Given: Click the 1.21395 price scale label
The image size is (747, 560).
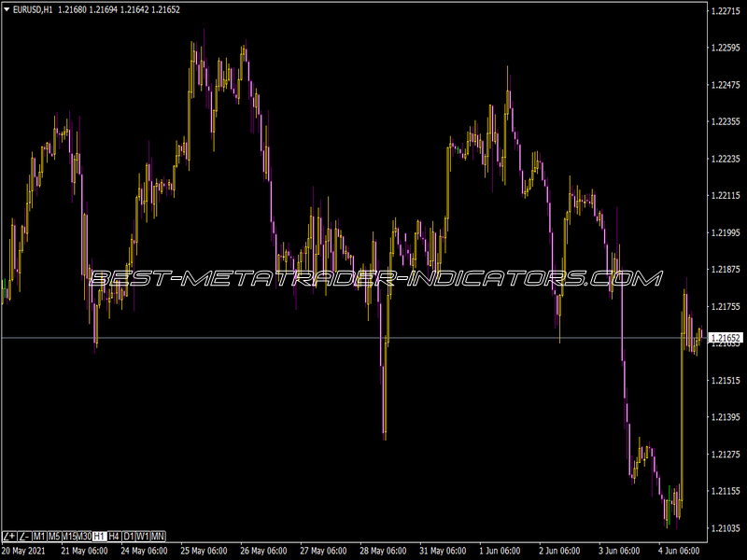Looking at the screenshot, I should point(726,416).
